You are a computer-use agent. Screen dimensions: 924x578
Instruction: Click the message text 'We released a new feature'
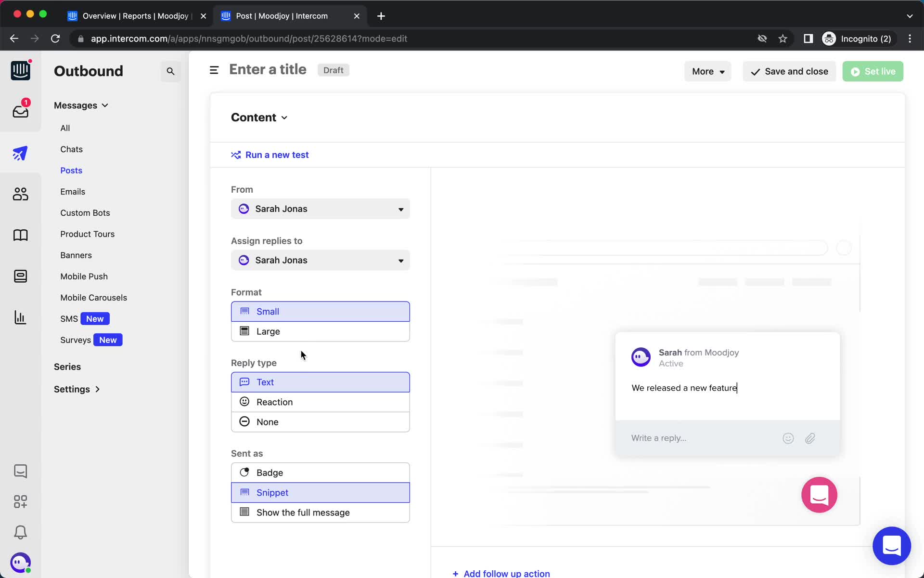tap(684, 388)
